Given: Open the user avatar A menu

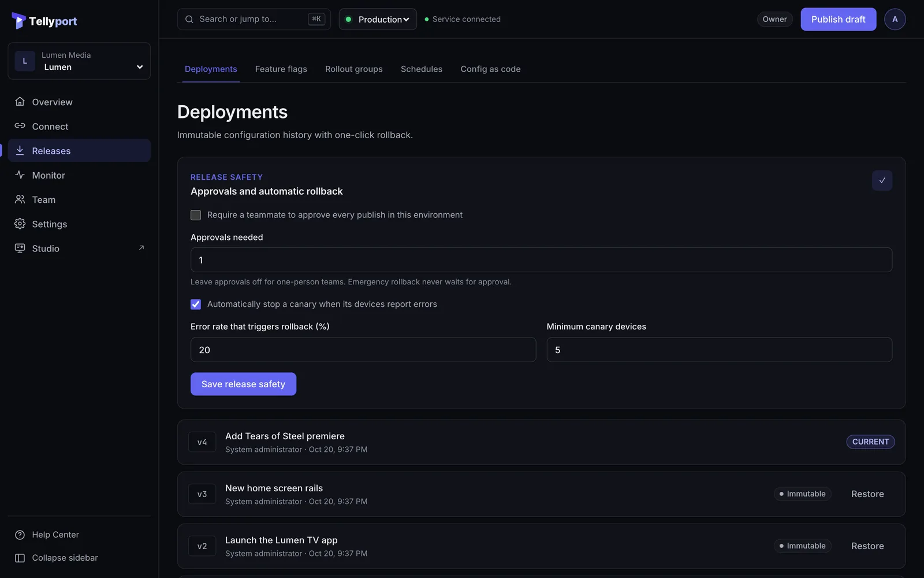Looking at the screenshot, I should pyautogui.click(x=895, y=19).
